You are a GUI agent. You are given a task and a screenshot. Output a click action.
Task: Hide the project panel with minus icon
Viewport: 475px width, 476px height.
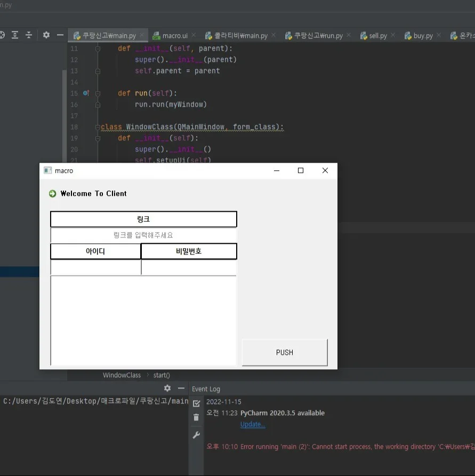[60, 35]
